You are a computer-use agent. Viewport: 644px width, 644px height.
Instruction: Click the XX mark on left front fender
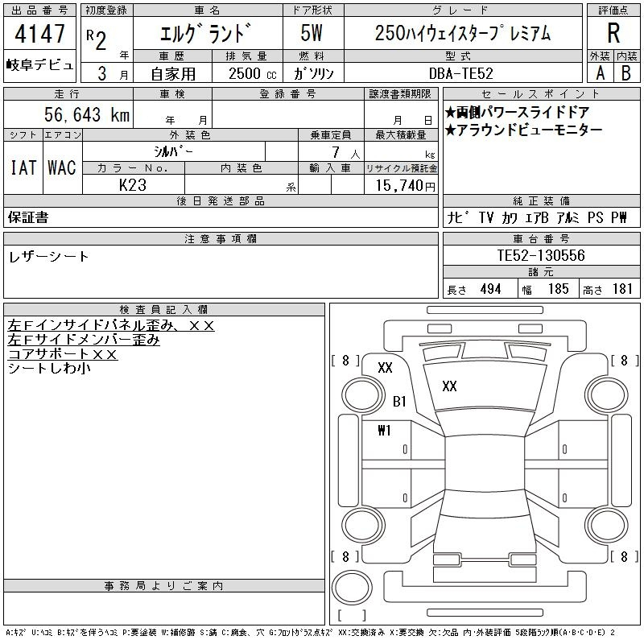pyautogui.click(x=385, y=368)
